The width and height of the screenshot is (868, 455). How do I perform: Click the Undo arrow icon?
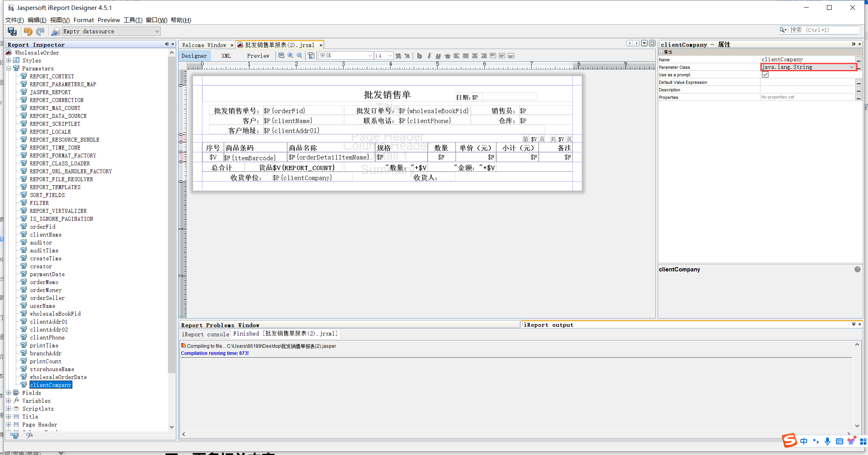tap(28, 31)
